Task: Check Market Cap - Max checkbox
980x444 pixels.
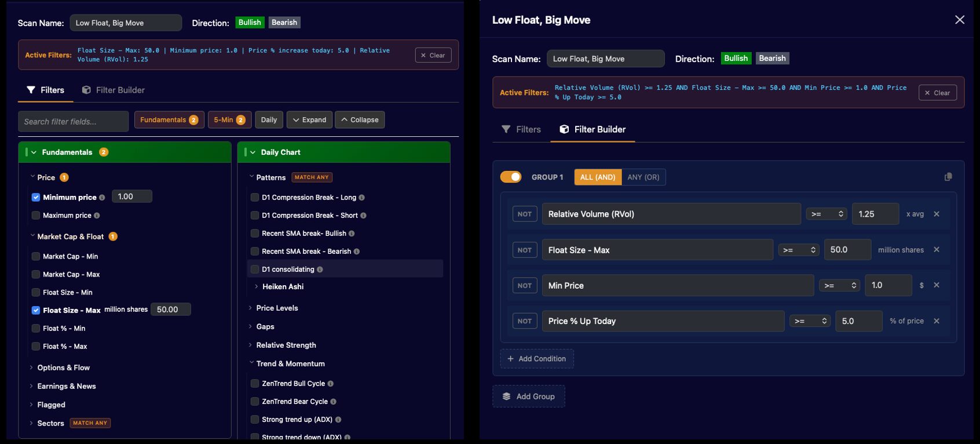Action: tap(36, 274)
